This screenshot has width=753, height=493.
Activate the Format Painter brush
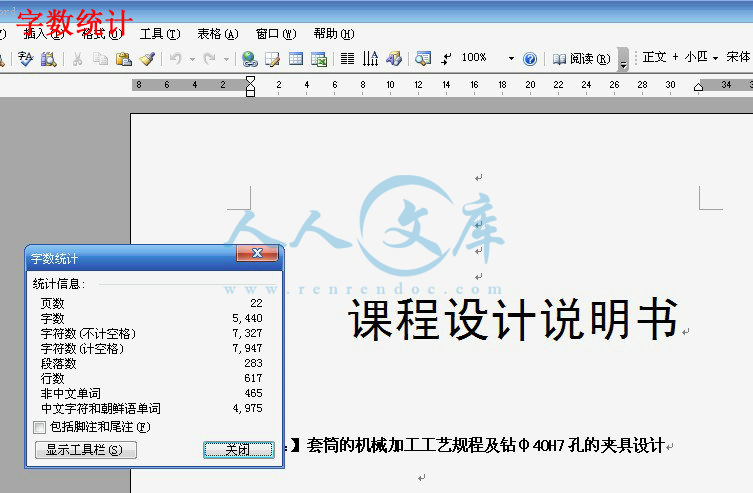pos(147,59)
